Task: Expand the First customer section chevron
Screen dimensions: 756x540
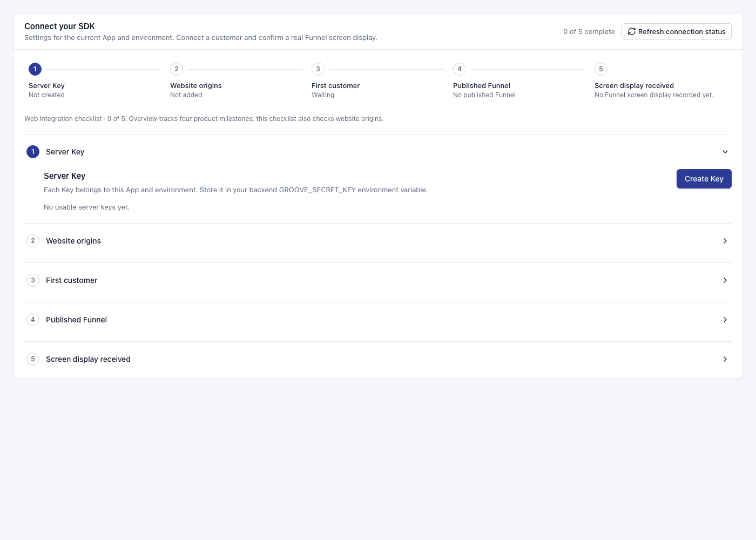Action: pos(725,280)
